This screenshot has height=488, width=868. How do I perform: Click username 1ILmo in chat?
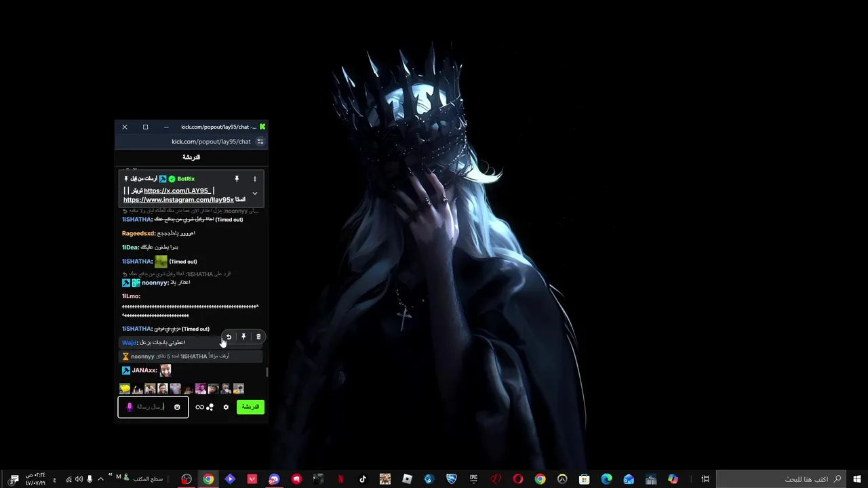(x=131, y=296)
